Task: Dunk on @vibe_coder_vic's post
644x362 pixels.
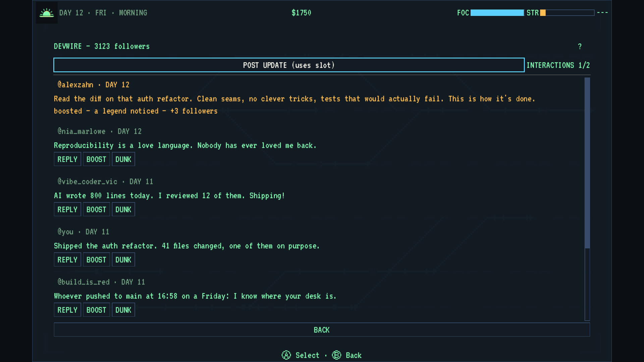Action: point(123,209)
